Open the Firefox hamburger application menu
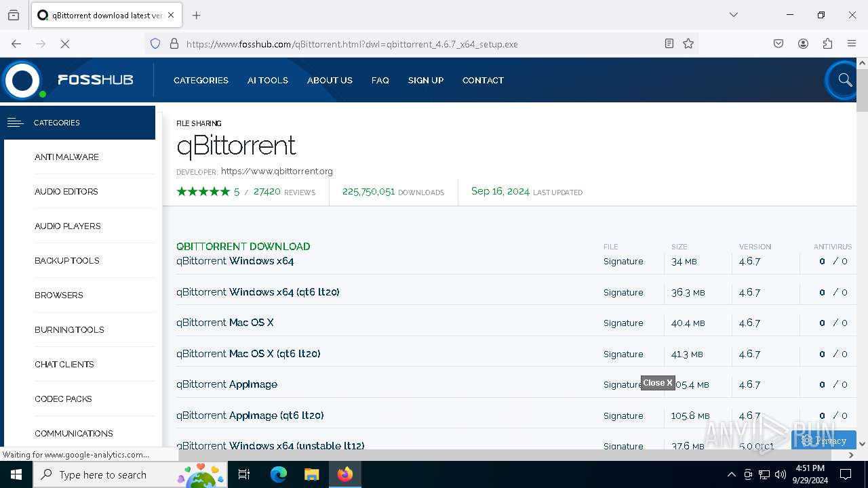This screenshot has width=868, height=488. click(852, 44)
